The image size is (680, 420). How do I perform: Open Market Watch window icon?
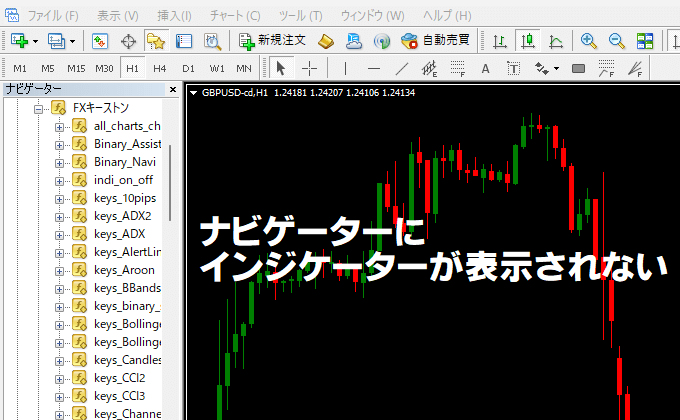click(x=100, y=41)
